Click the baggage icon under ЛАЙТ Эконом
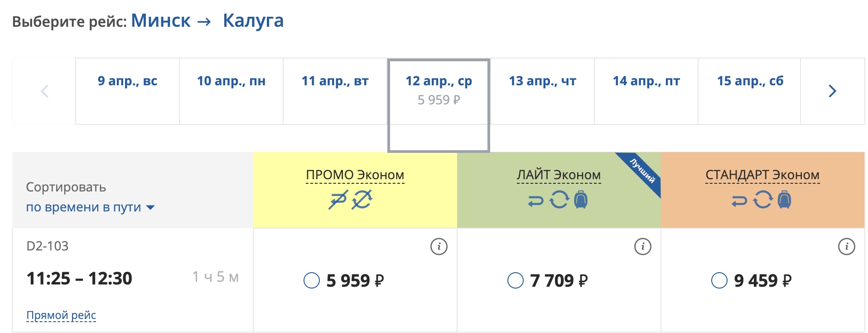868x333 pixels. pos(581,200)
